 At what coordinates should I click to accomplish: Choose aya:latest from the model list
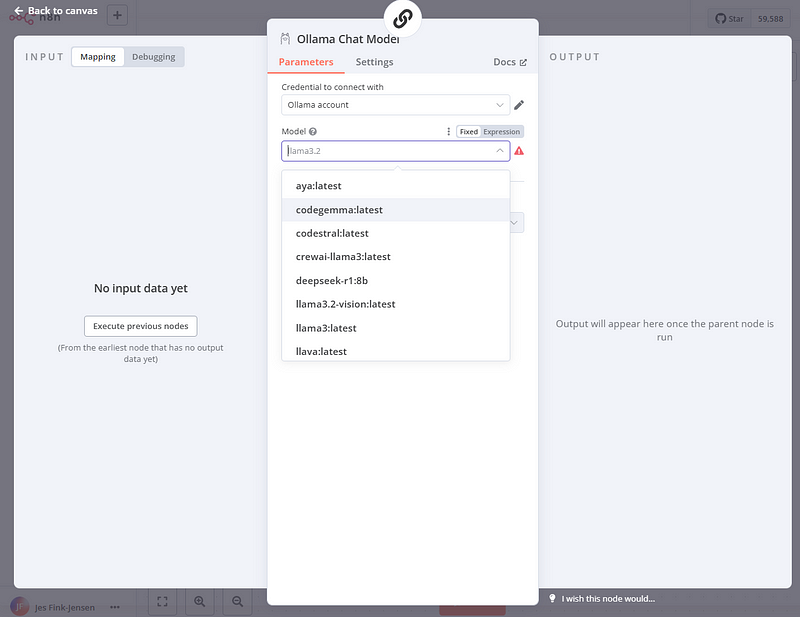tap(395, 186)
